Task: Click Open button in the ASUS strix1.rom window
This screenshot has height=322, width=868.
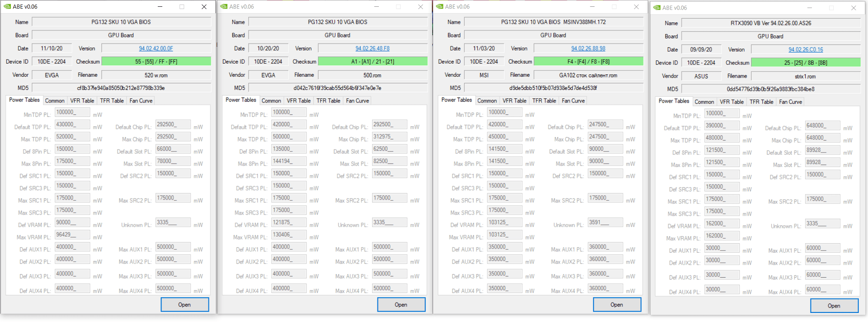Action: pyautogui.click(x=834, y=306)
